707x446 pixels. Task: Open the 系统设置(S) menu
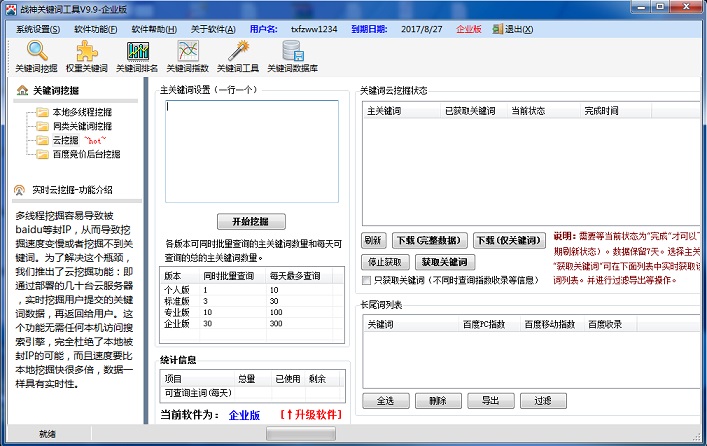click(38, 29)
